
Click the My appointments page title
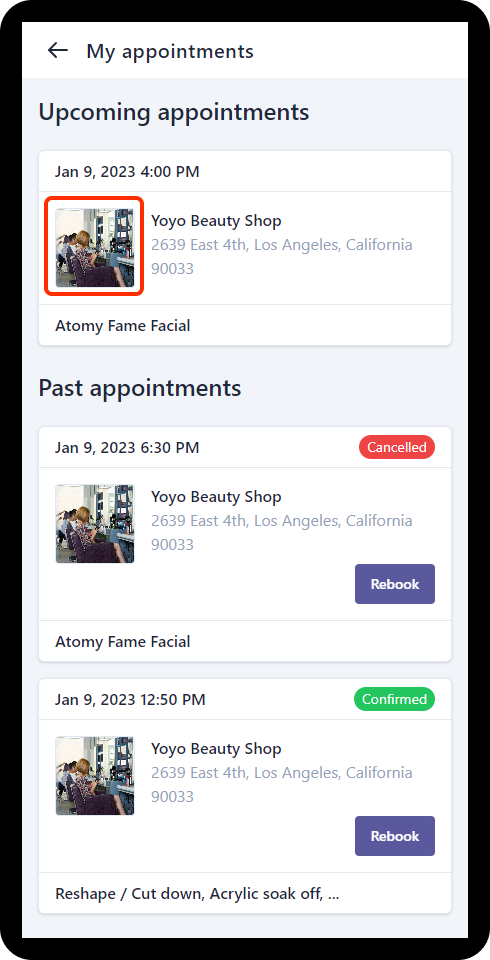pos(170,51)
